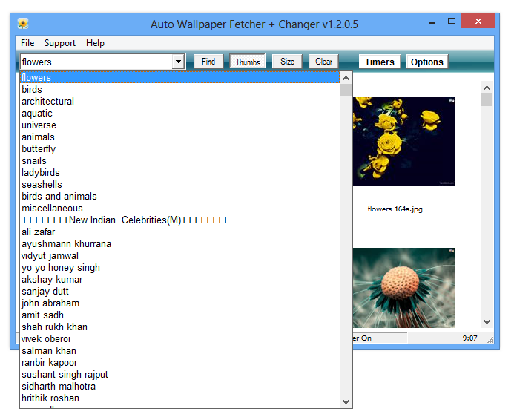Select the 'butterfly' entry
Screen dimensions: 514x420
tap(180, 149)
